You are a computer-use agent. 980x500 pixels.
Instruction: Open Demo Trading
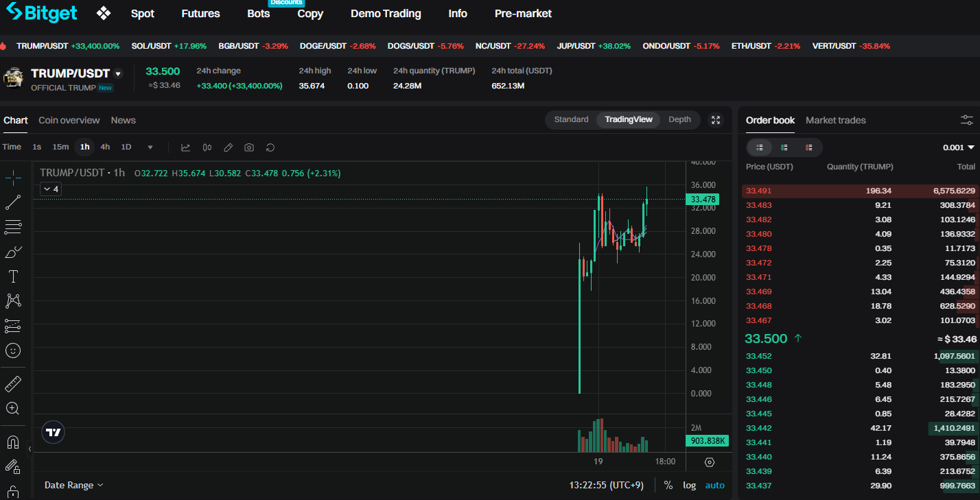(386, 14)
